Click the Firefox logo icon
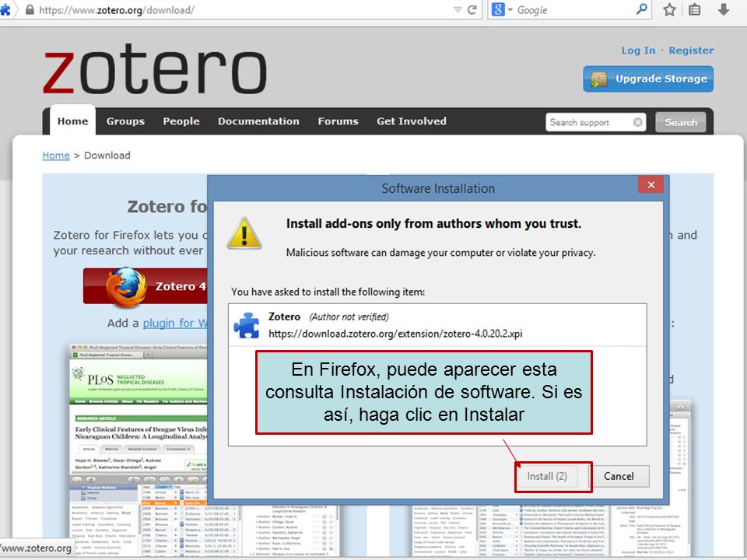747x560 pixels. (126, 287)
